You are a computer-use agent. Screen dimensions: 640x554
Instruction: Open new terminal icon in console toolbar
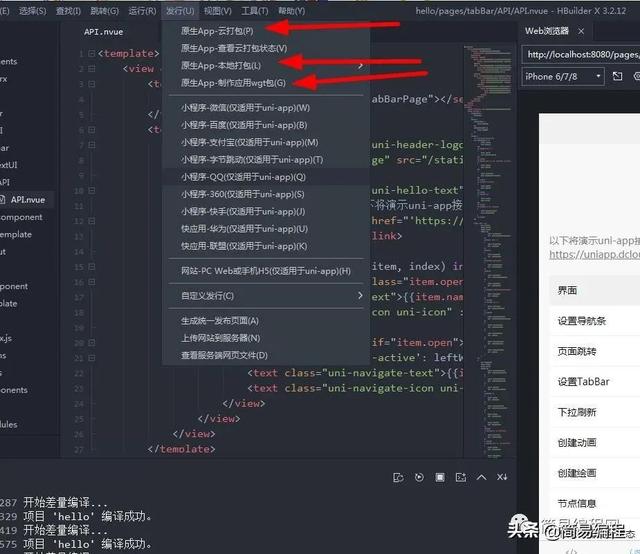(461, 477)
